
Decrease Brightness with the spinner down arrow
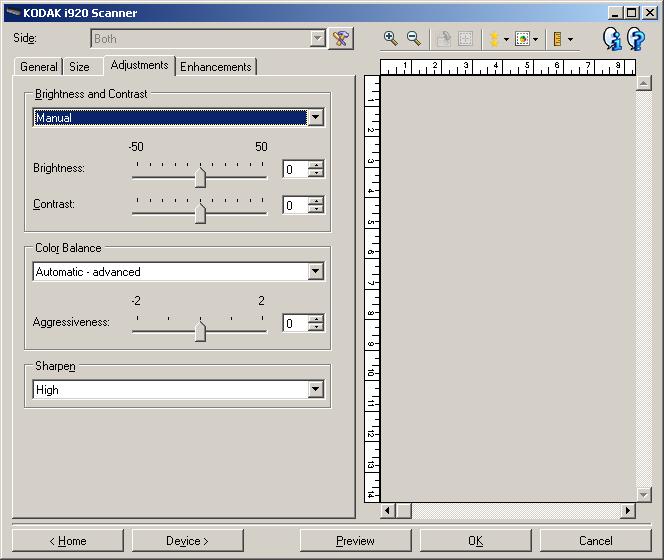coord(316,174)
